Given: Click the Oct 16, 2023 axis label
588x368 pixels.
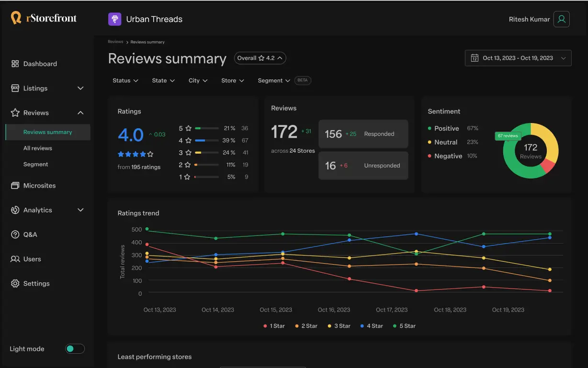Looking at the screenshot, I should (334, 310).
